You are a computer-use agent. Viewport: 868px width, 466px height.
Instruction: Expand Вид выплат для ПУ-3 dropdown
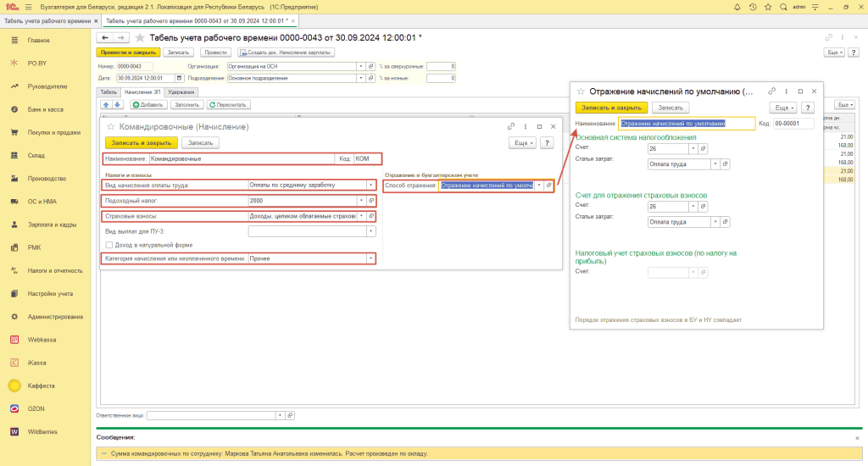pyautogui.click(x=371, y=231)
